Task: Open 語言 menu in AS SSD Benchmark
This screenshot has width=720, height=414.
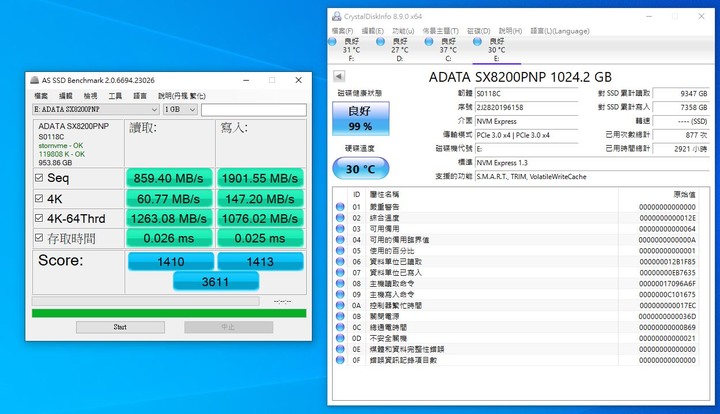Action: coord(140,95)
